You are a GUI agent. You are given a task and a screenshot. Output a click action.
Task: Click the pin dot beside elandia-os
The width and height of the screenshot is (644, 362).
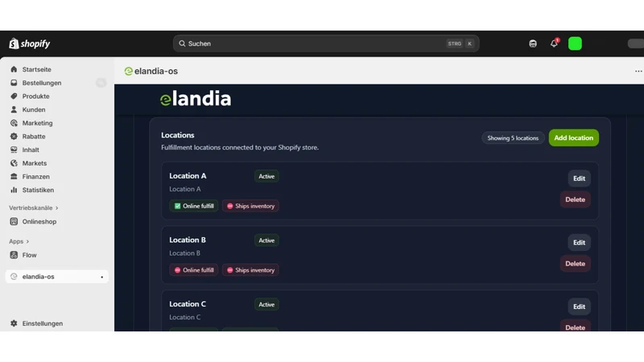pyautogui.click(x=102, y=277)
